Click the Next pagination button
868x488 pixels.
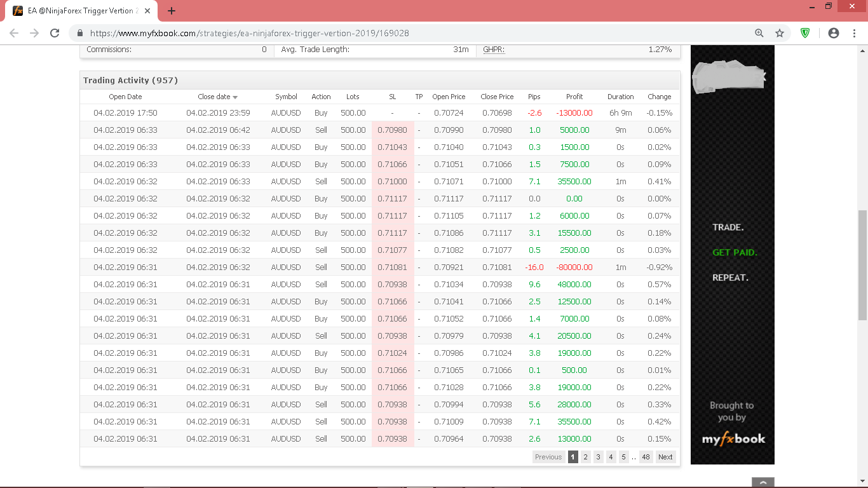(x=665, y=457)
